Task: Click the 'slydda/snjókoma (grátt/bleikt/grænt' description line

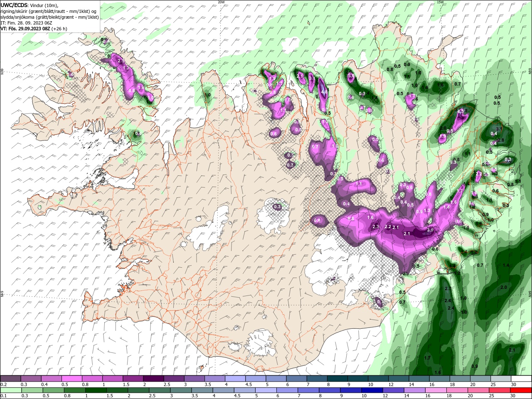Action: [x=49, y=17]
